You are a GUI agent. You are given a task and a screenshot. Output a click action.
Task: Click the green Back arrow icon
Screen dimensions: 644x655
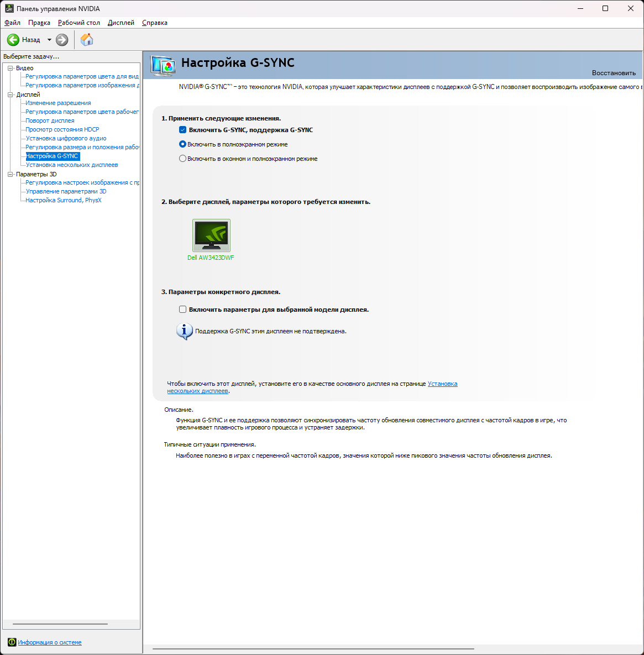(x=13, y=40)
